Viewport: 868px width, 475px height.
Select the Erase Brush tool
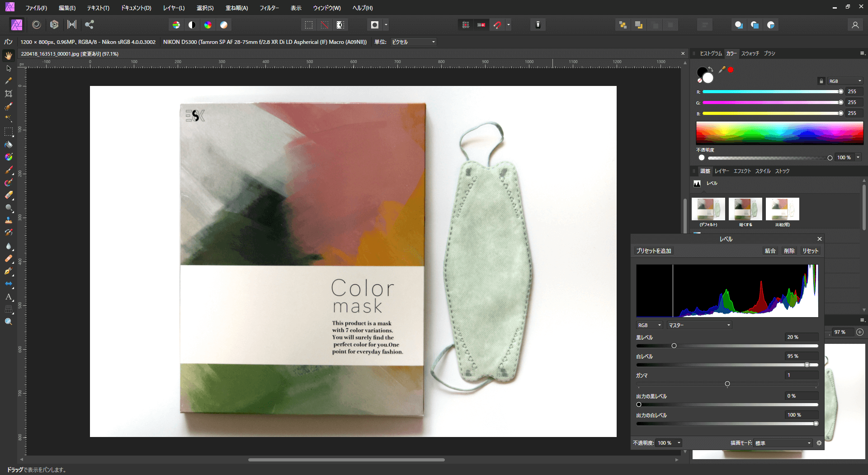9,195
